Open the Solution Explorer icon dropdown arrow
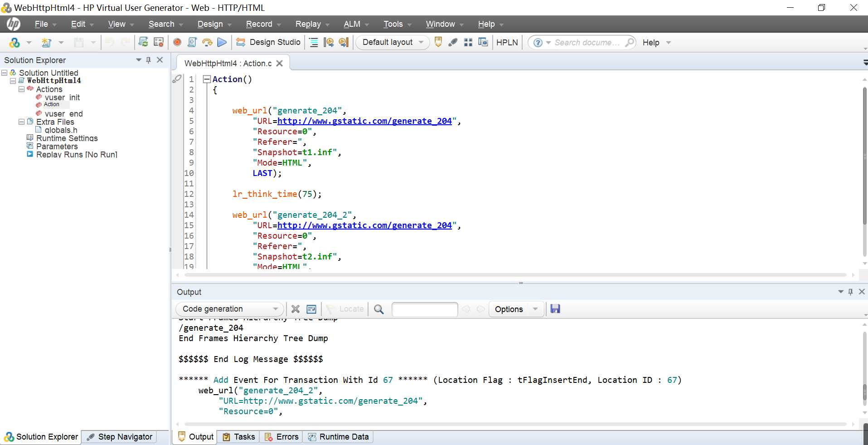The image size is (868, 445). pos(29,43)
